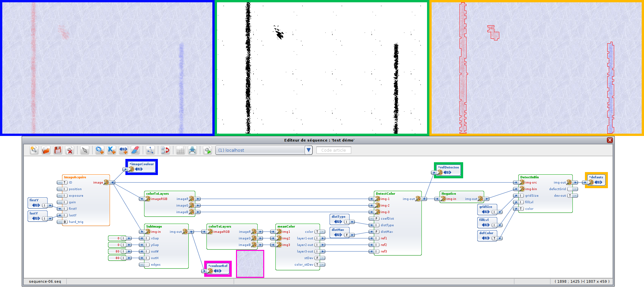The height and width of the screenshot is (287, 644).
Task: Click the magenta-framed reference color thumbnail
Action: (250, 264)
